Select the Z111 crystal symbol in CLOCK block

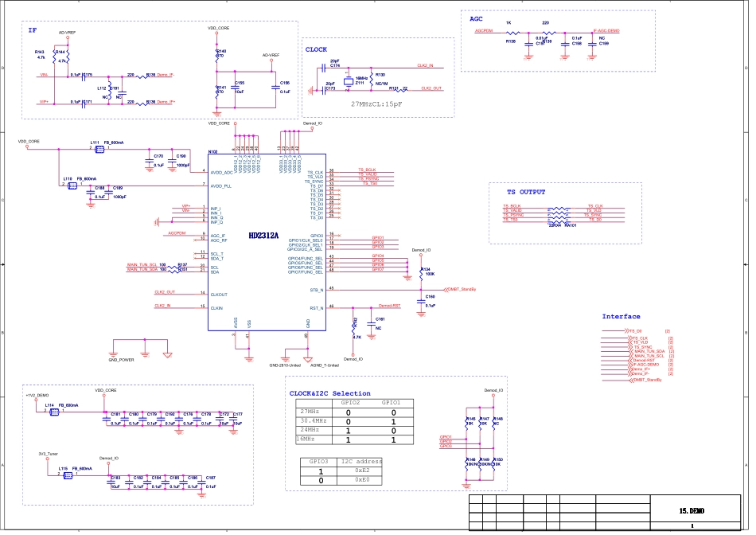[349, 80]
